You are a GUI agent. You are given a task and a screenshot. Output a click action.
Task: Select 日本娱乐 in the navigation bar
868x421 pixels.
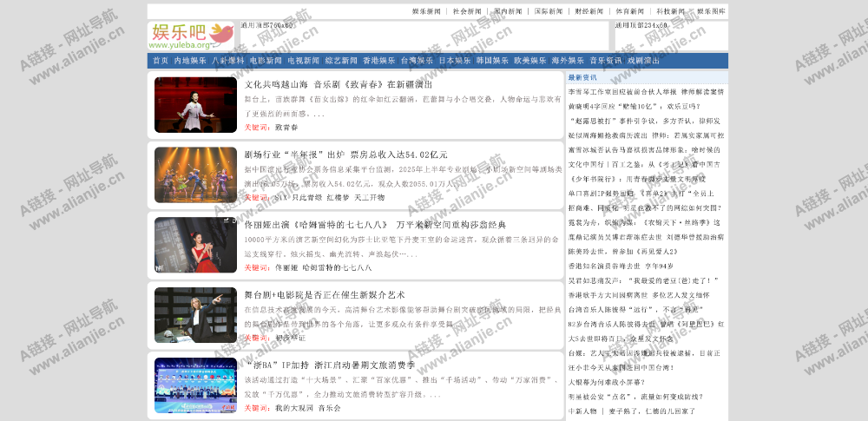coord(455,61)
